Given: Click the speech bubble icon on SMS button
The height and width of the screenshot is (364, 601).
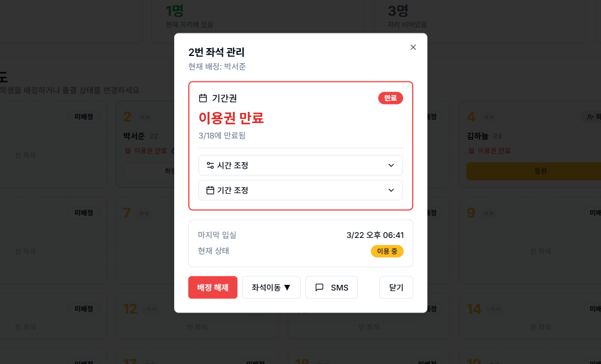Looking at the screenshot, I should click(319, 287).
